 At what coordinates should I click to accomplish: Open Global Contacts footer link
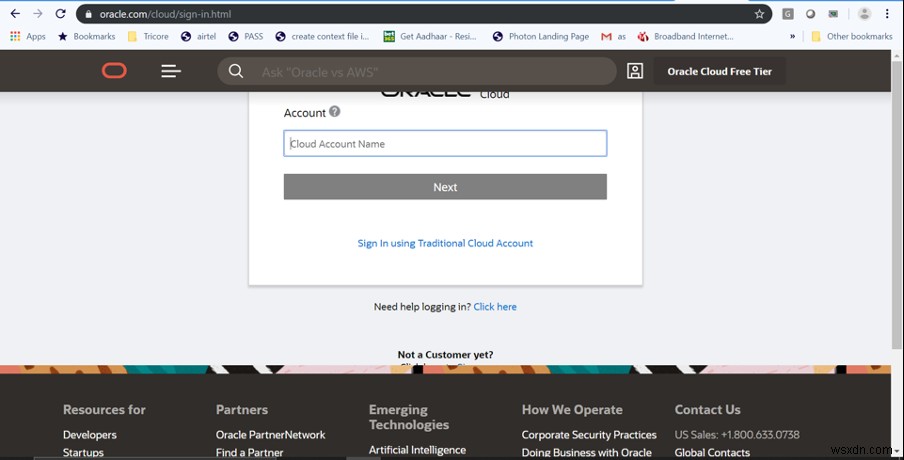[x=713, y=453]
